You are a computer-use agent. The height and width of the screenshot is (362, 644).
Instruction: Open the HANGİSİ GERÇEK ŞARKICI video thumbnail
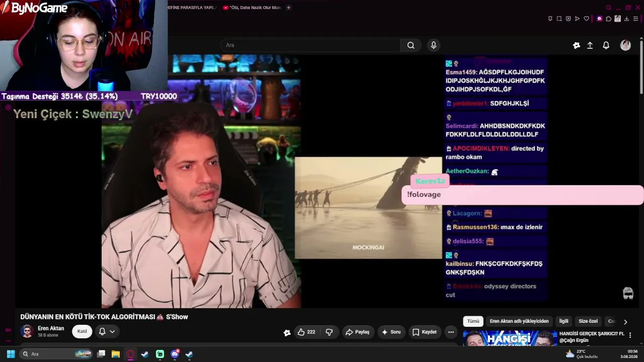point(510,338)
